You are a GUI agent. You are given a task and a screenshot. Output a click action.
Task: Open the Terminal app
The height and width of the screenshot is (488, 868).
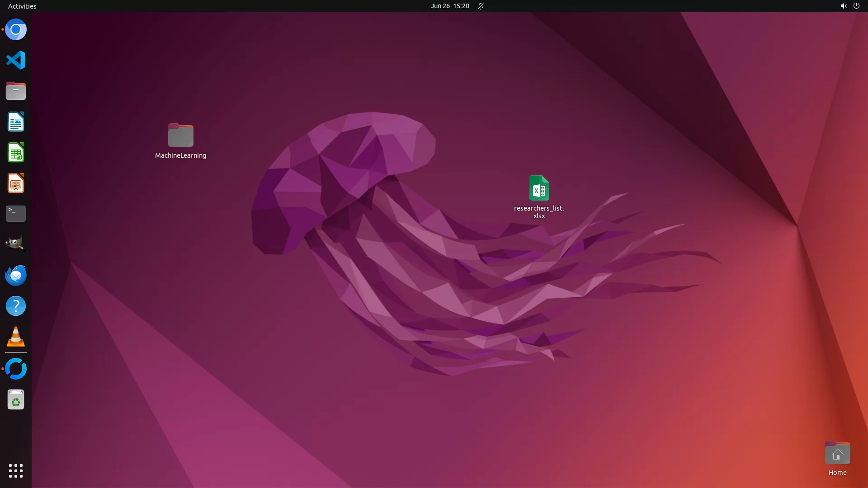click(16, 214)
